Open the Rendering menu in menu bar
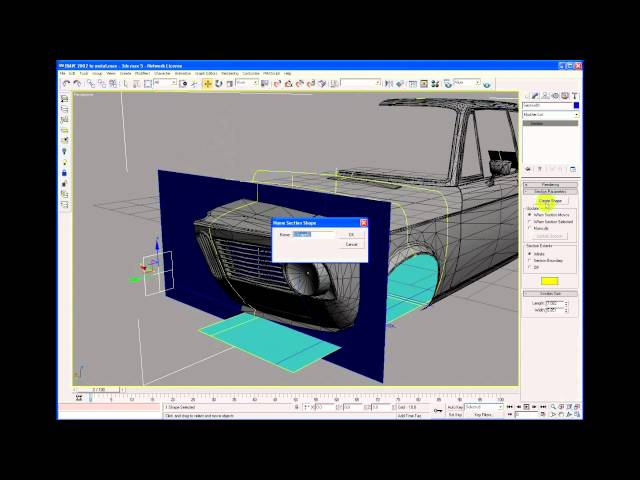This screenshot has width=640, height=480. point(229,73)
